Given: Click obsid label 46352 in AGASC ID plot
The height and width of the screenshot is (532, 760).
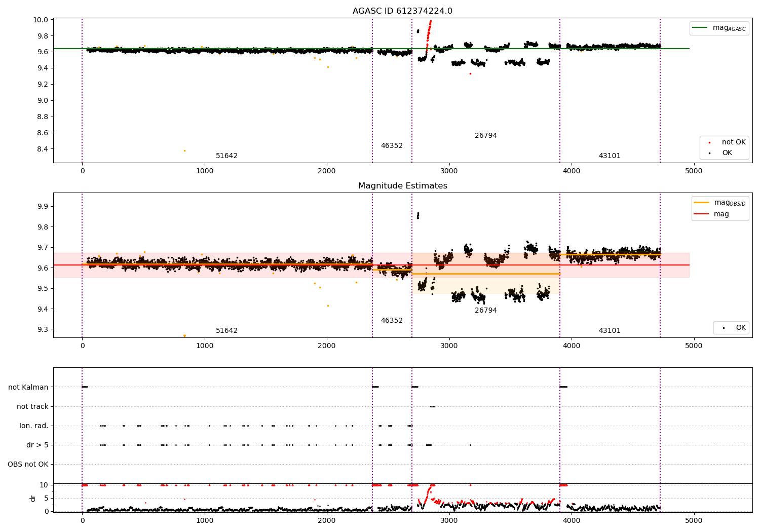Looking at the screenshot, I should tap(392, 146).
